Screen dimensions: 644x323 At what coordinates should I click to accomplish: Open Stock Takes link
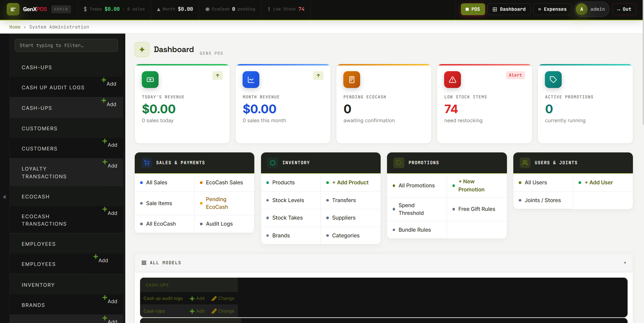[x=288, y=218]
